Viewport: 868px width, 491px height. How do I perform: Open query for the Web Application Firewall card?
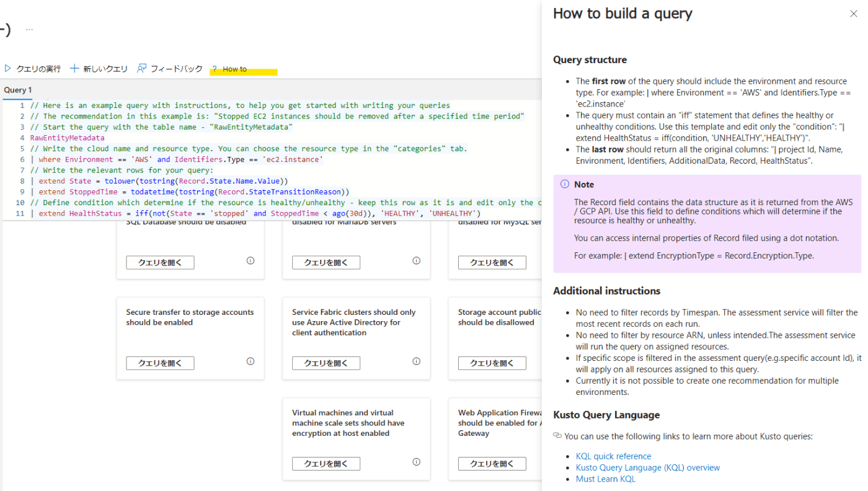pyautogui.click(x=492, y=464)
